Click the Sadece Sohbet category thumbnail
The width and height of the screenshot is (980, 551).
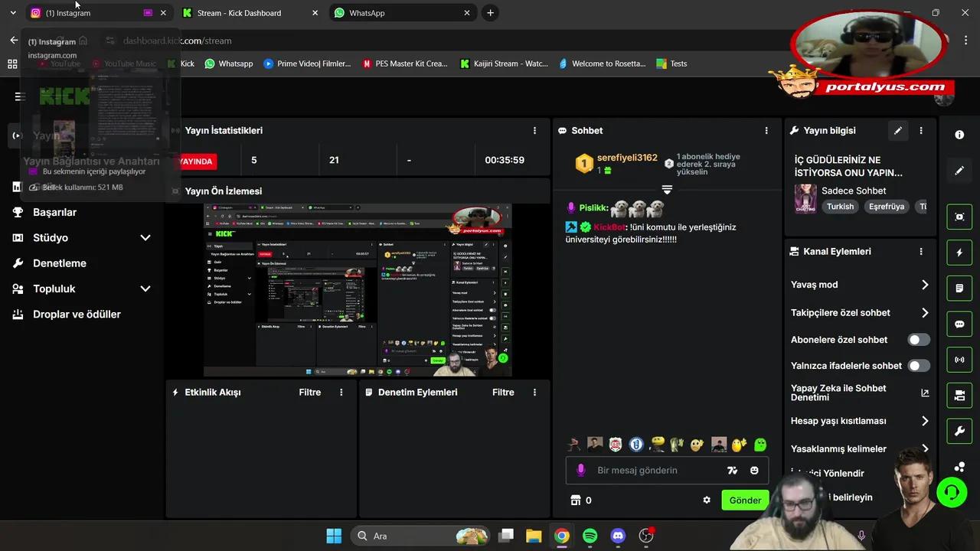(x=805, y=199)
